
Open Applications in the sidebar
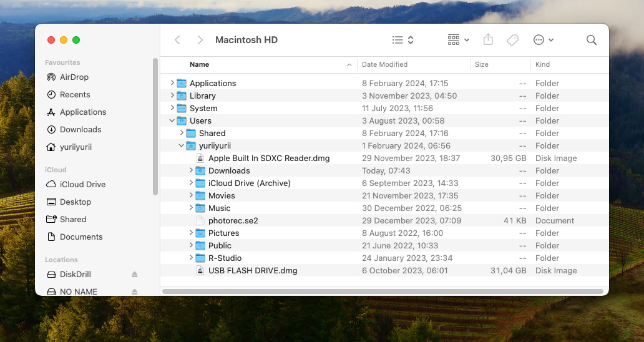[83, 112]
